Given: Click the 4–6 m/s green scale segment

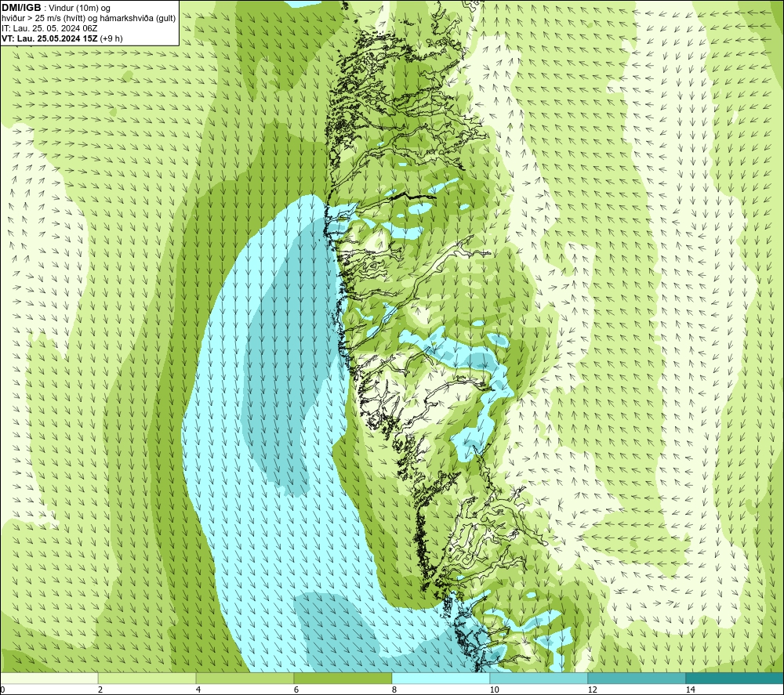Looking at the screenshot, I should [x=245, y=678].
